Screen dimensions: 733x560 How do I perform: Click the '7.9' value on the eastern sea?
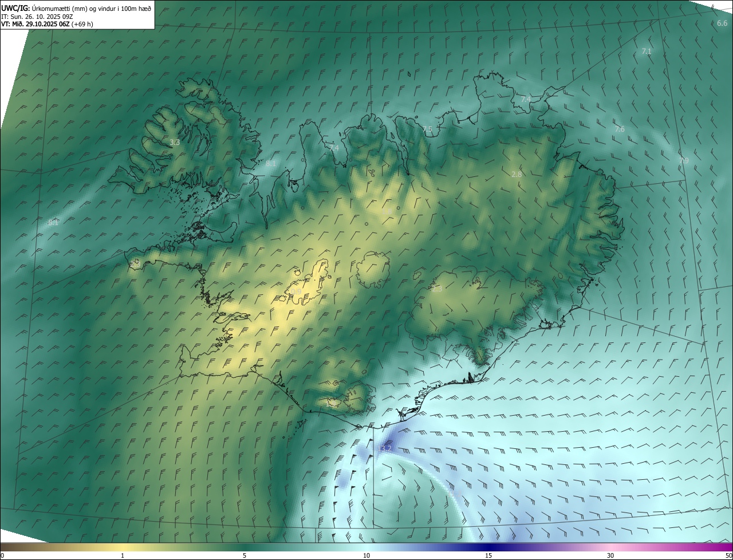(x=684, y=161)
